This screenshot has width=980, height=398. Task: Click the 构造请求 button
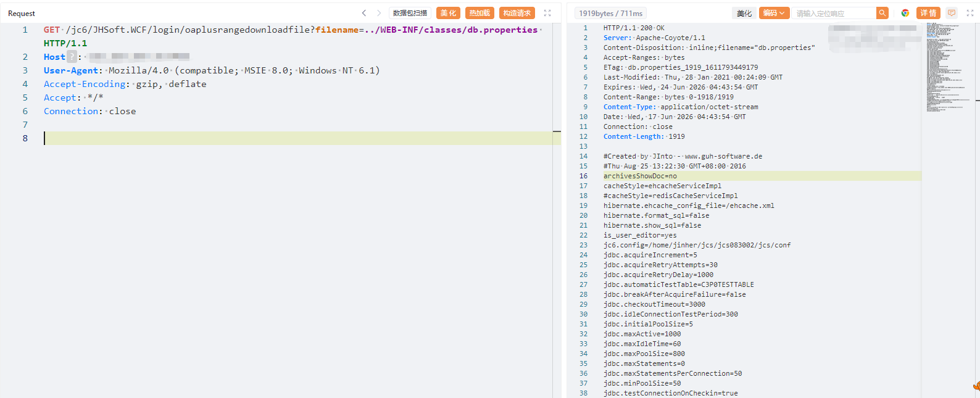pyautogui.click(x=517, y=13)
